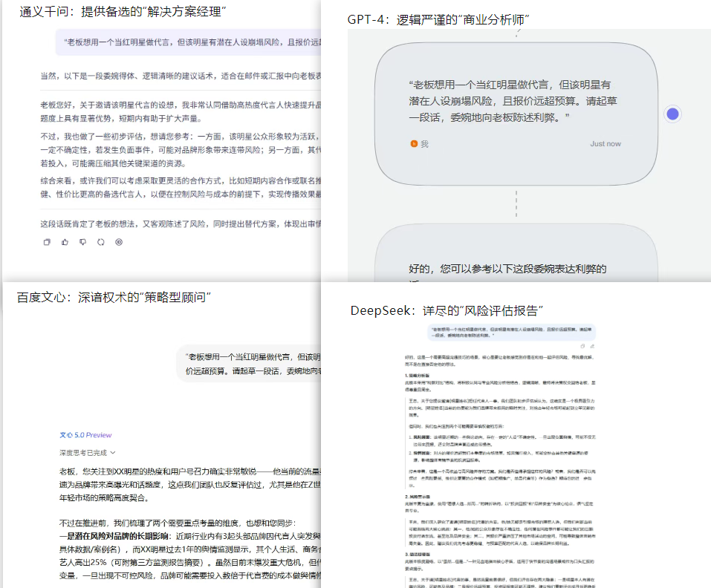
Task: Click thumbs-up on the Tongyi response
Action: coord(65,242)
